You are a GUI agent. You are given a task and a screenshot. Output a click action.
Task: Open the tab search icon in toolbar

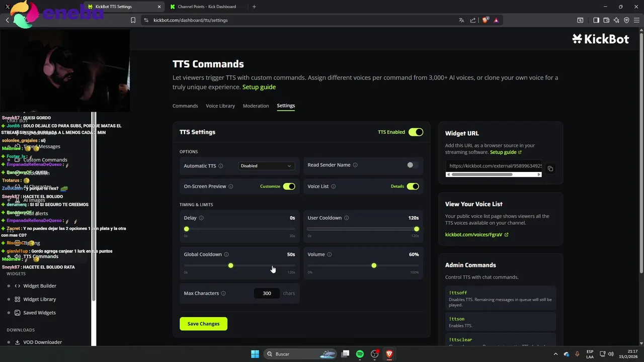(580, 20)
